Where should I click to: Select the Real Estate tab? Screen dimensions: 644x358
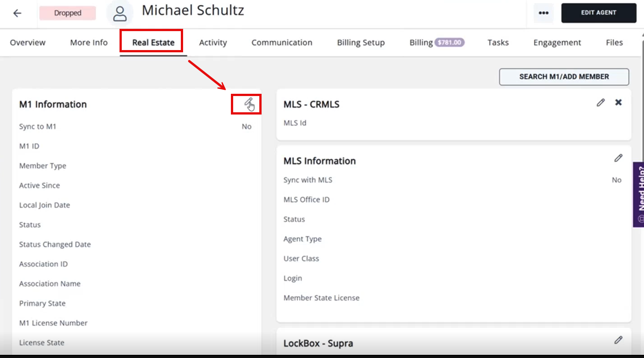153,42
